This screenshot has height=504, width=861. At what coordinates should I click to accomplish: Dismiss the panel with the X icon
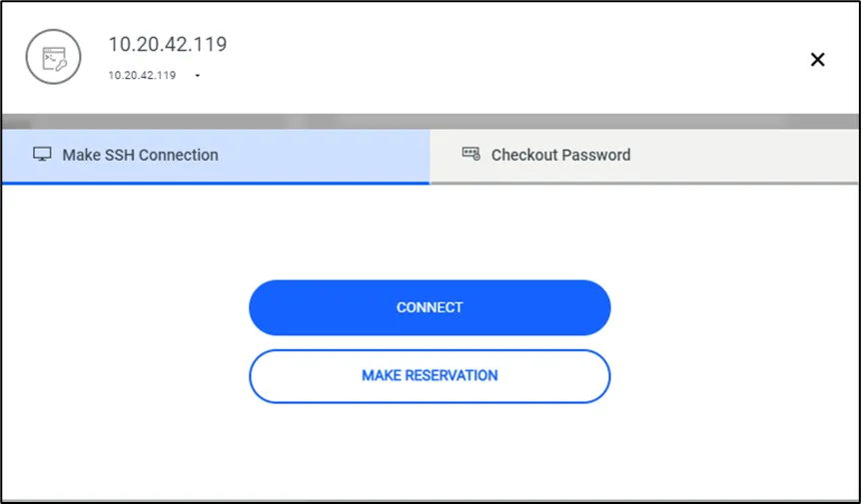tap(817, 60)
